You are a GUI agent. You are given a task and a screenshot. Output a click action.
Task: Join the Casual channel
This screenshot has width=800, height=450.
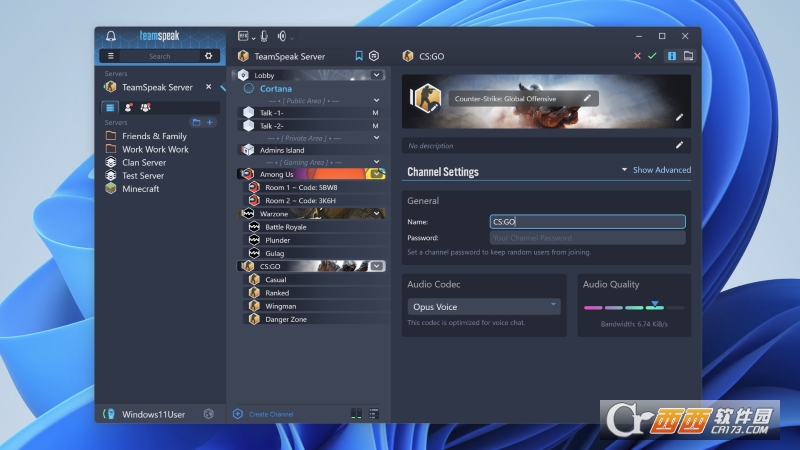click(x=316, y=280)
